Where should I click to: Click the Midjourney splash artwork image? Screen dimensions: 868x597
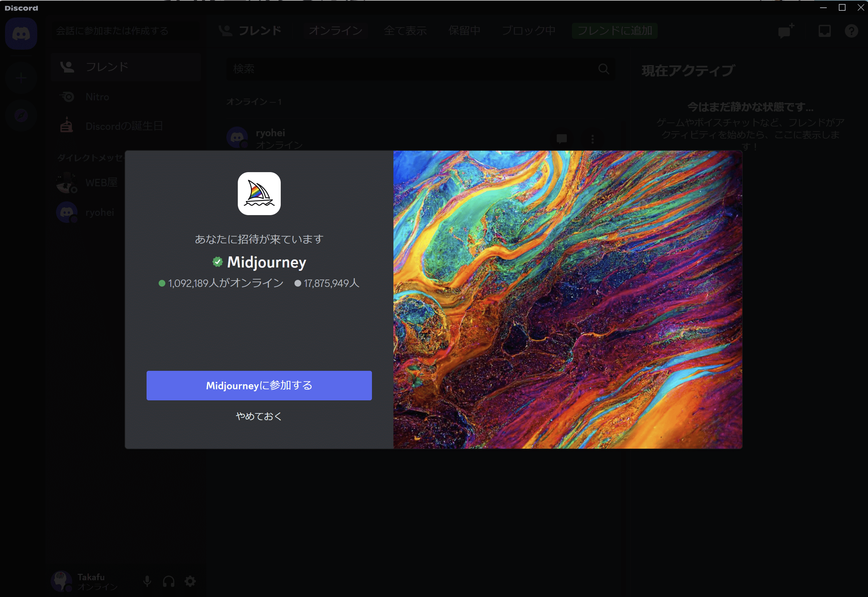tap(567, 299)
